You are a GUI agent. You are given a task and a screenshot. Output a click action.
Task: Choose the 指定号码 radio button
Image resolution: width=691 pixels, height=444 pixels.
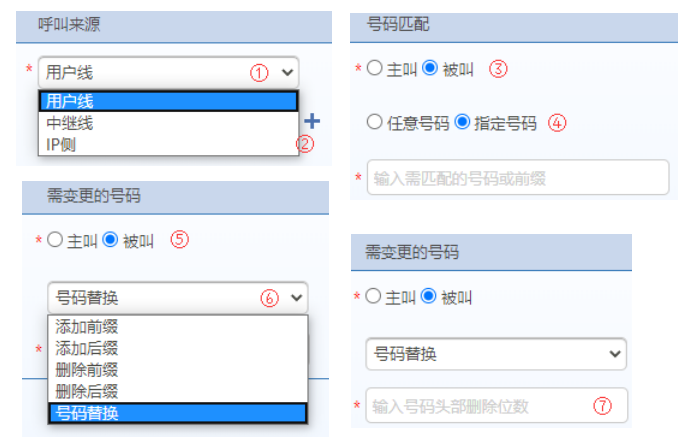tap(461, 123)
